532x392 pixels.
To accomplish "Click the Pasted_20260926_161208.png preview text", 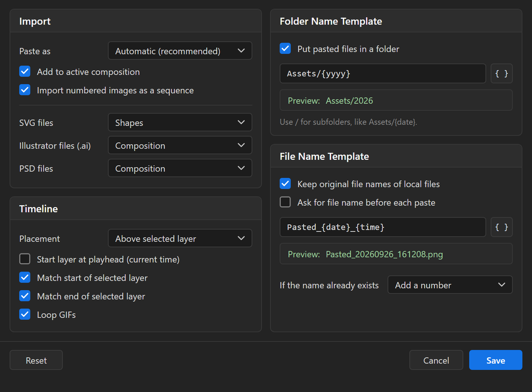I will click(384, 254).
